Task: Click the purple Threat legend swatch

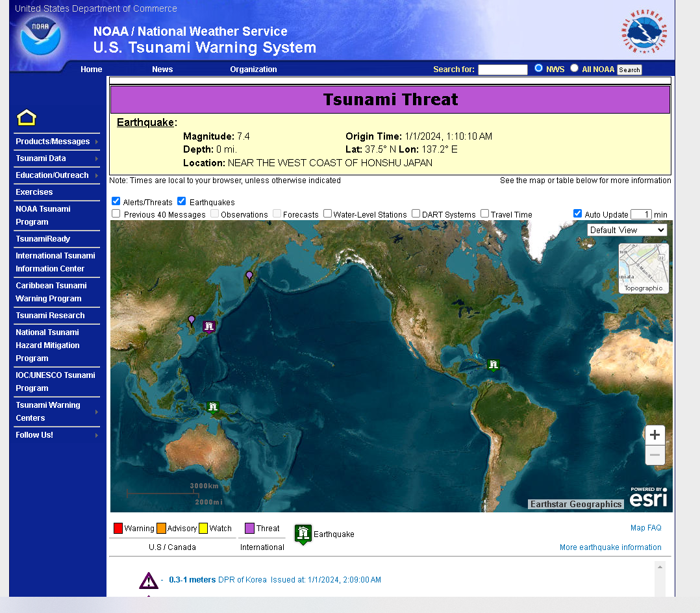Action: pyautogui.click(x=249, y=528)
